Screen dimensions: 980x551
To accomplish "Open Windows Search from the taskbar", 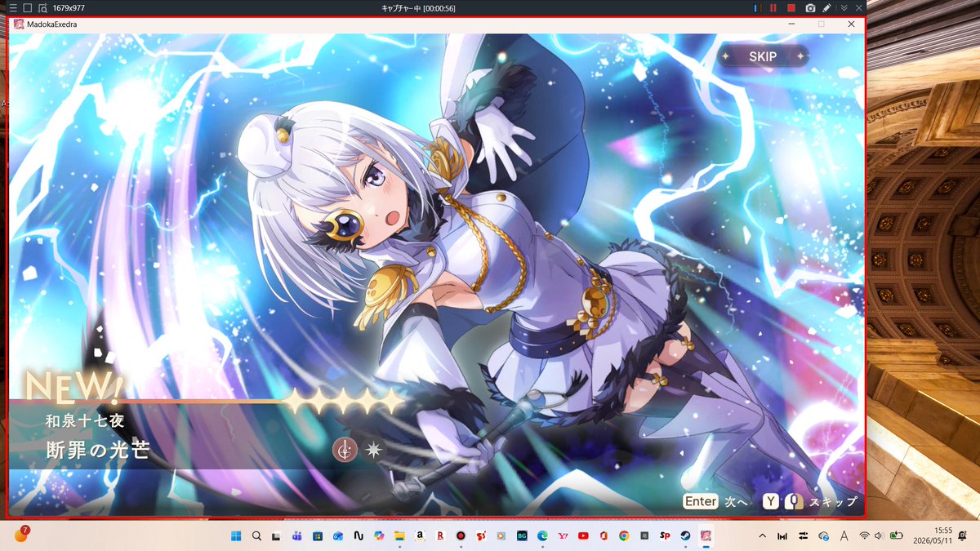I will [x=257, y=536].
